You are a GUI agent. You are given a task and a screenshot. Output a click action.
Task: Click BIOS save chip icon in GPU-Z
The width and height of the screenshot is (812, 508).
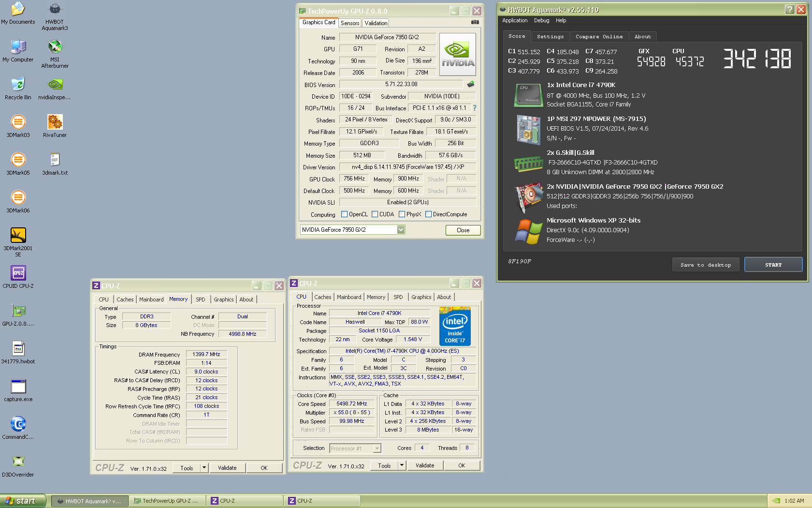pyautogui.click(x=470, y=84)
